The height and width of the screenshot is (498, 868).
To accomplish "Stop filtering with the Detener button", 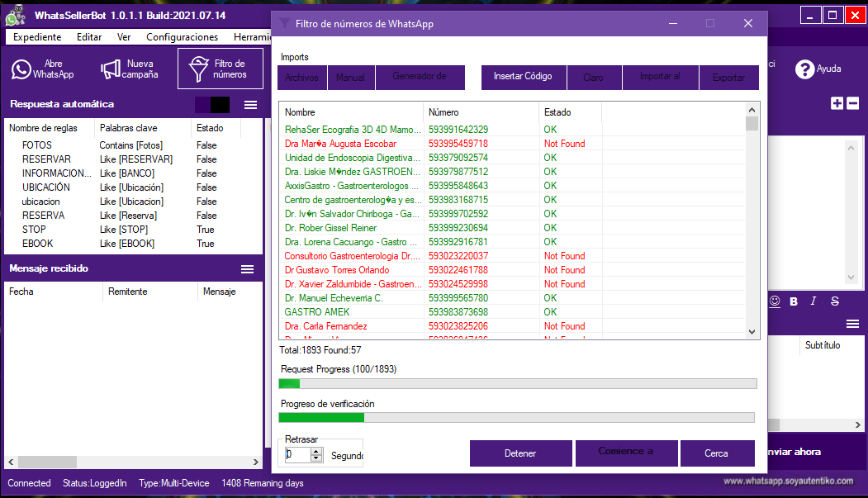I will (520, 453).
